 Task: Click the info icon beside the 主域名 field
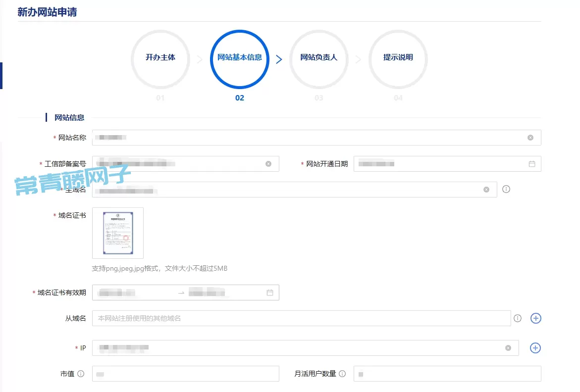[506, 189]
